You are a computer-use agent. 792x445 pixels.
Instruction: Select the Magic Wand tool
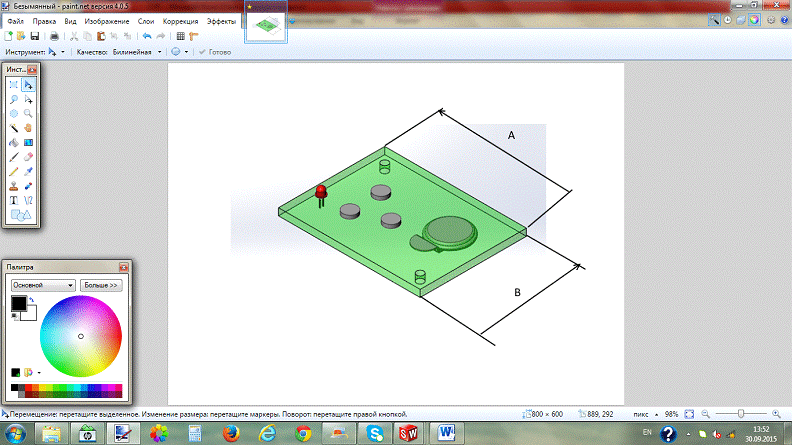[15, 128]
